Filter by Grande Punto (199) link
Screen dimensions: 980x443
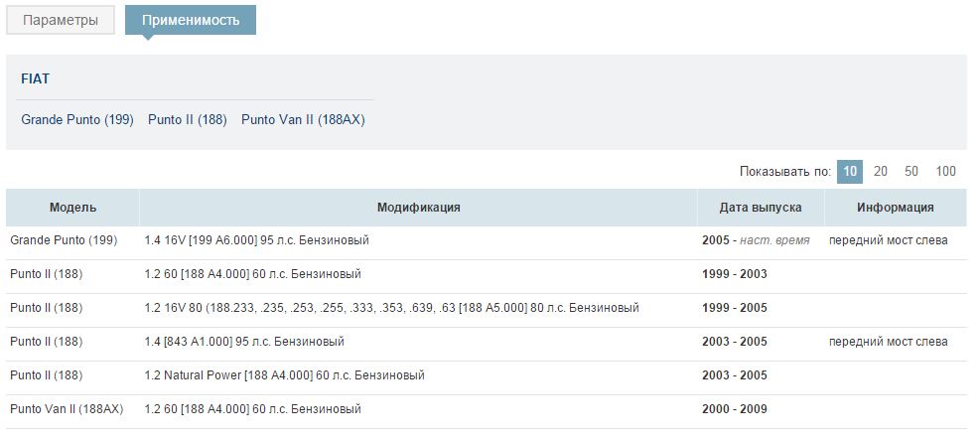[x=77, y=119]
